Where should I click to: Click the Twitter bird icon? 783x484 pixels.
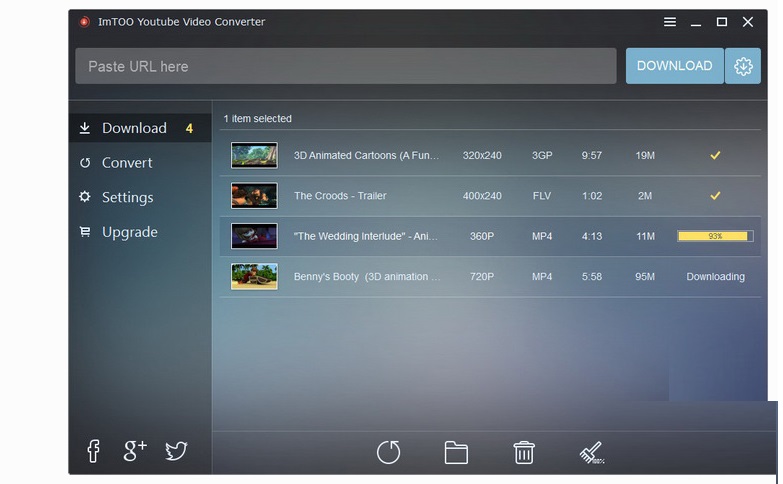pos(176,451)
